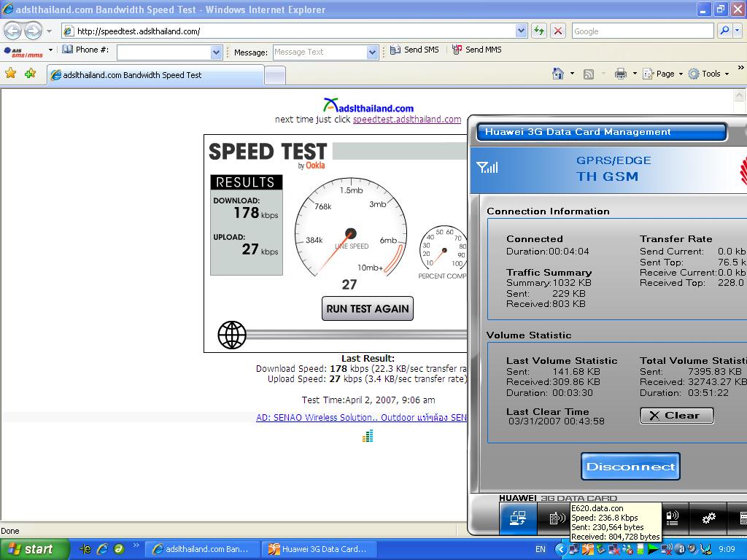
Task: Click the Send MMS toolbar button
Action: 477,50
